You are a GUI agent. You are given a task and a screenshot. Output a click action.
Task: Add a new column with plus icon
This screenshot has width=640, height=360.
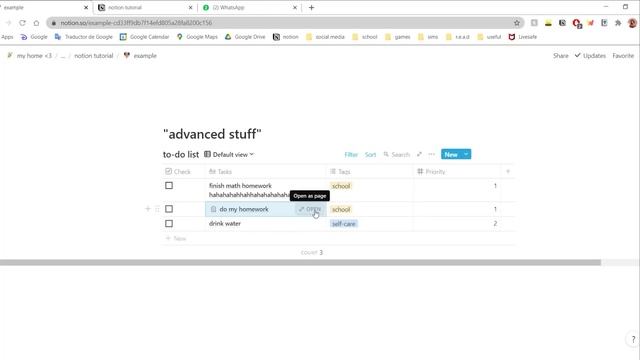[x=508, y=171]
